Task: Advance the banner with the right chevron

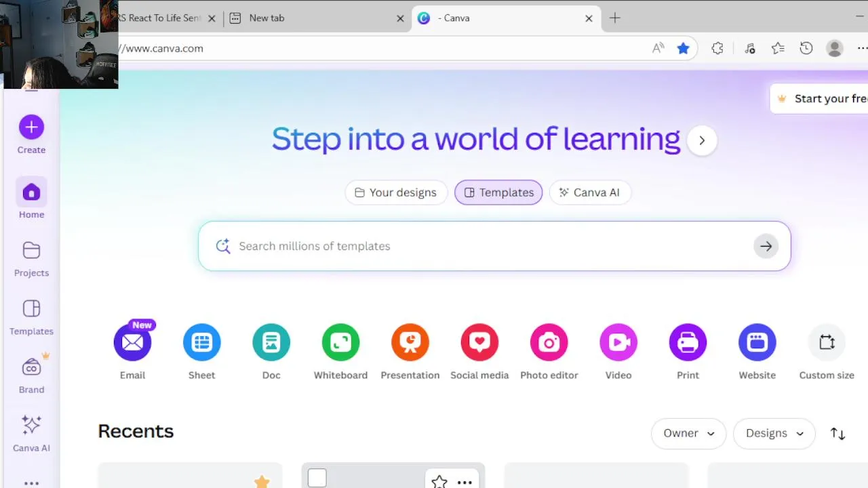Action: [x=702, y=140]
